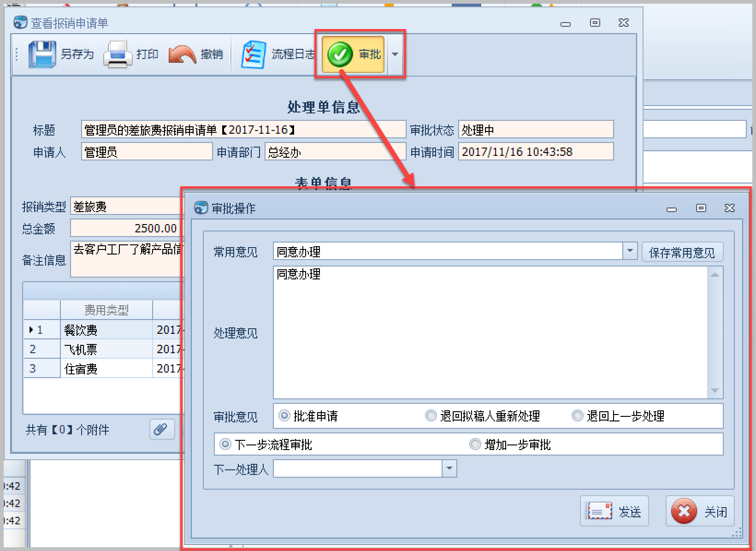This screenshot has width=756, height=551.
Task: Click the red X 关闭 icon
Action: click(x=684, y=511)
